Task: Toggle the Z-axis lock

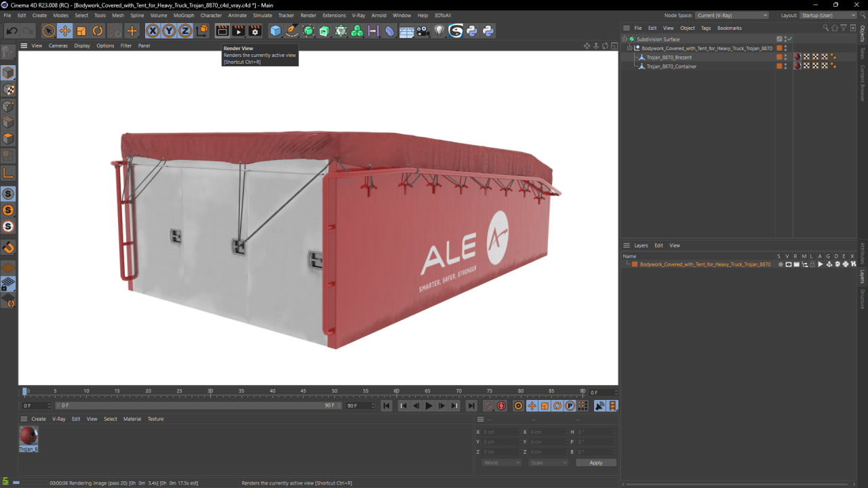Action: coord(185,30)
